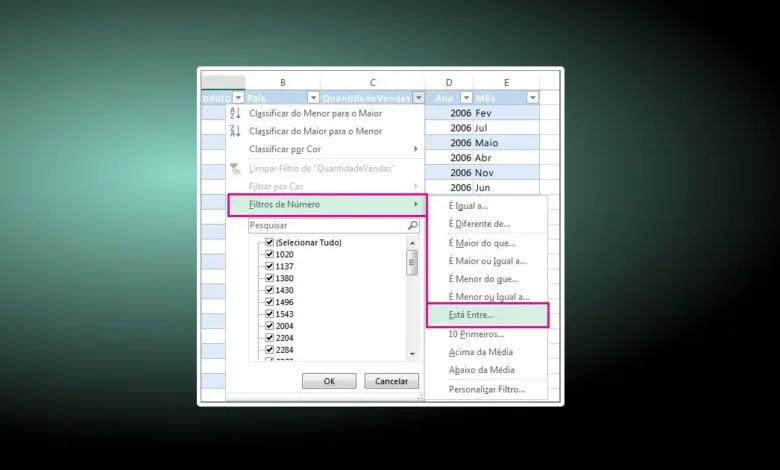780x470 pixels.
Task: Select column D header
Action: click(x=449, y=83)
